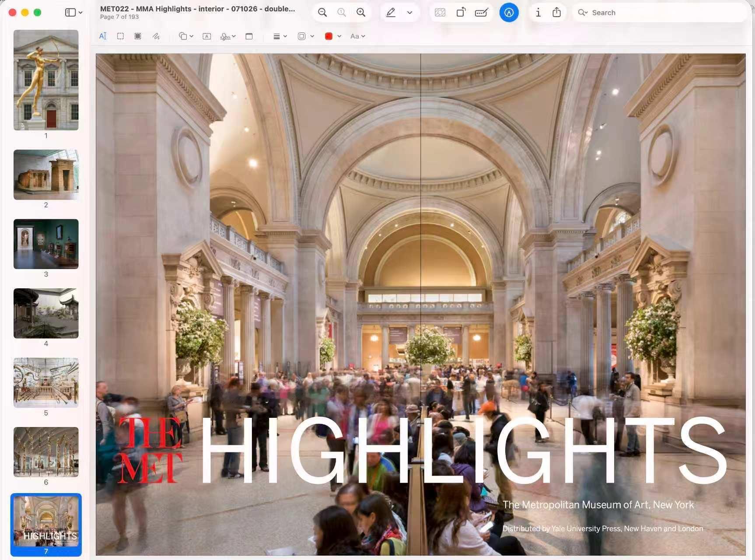The image size is (755, 560).
Task: Click the 'Page 7 of 193' subtitle
Action: pos(119,17)
